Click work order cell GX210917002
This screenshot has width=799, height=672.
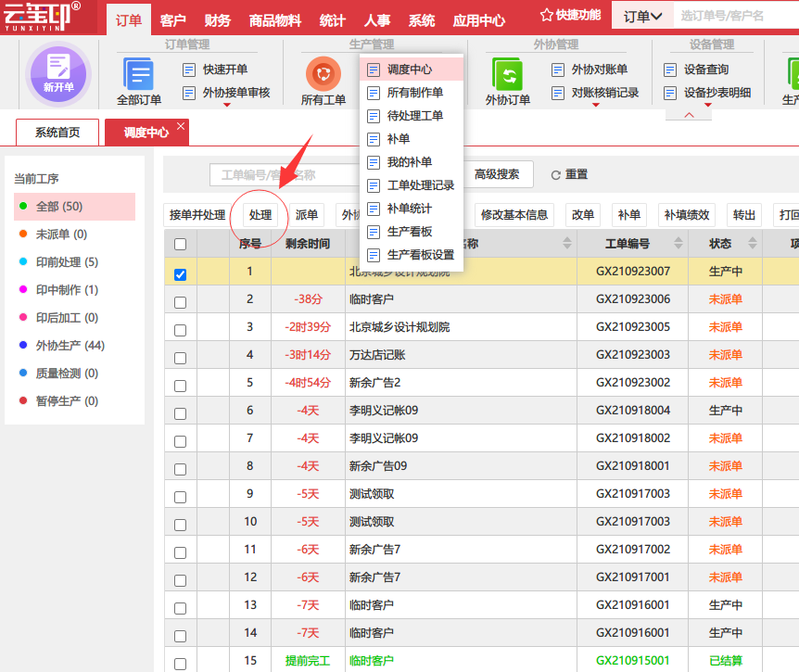(x=633, y=550)
